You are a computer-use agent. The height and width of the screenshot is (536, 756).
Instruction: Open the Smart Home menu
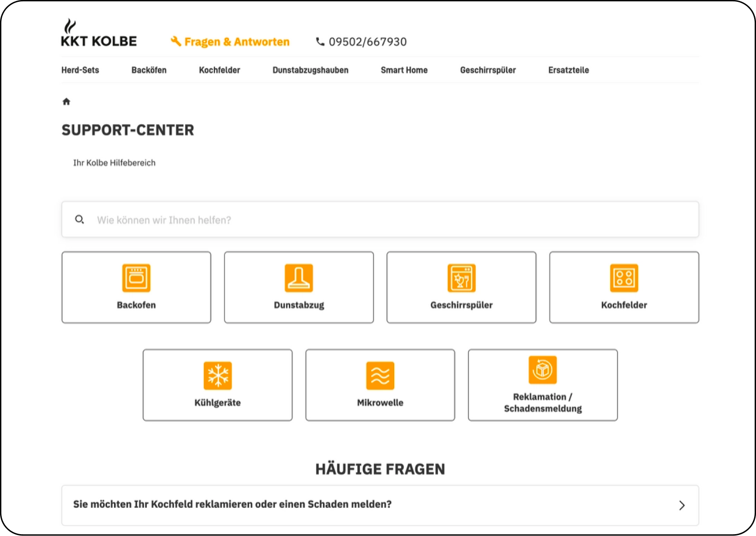click(x=404, y=70)
